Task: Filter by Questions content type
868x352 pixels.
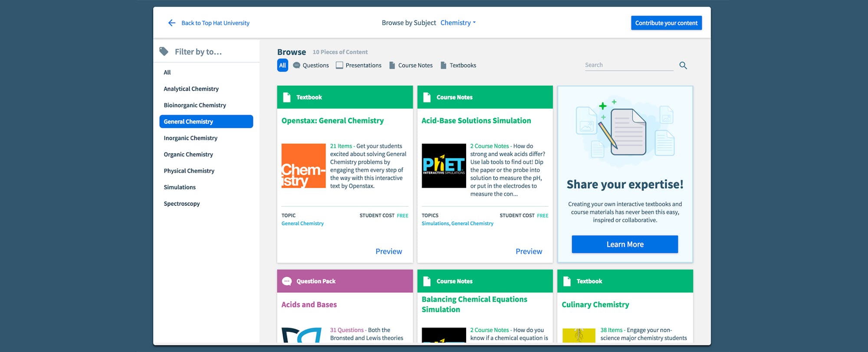Action: point(311,65)
